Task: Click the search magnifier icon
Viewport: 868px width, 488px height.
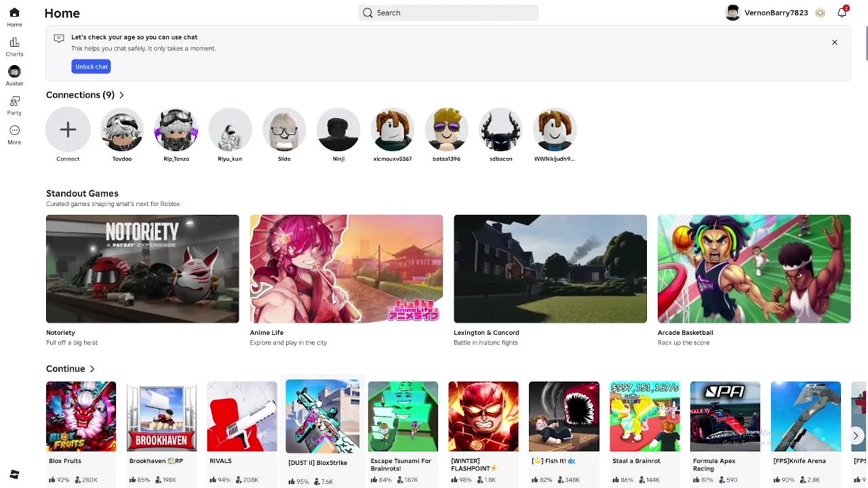Action: pyautogui.click(x=368, y=13)
